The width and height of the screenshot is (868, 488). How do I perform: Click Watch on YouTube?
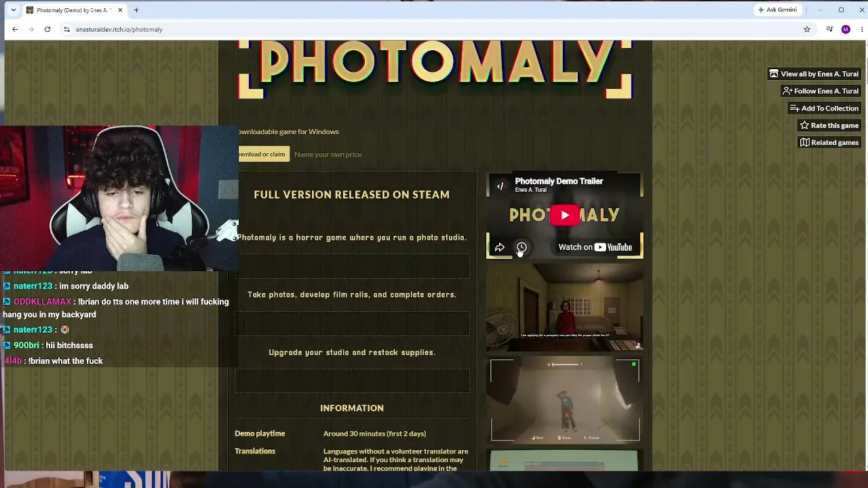595,247
